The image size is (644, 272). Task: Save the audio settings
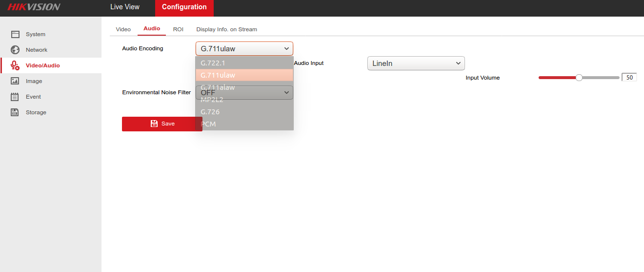[162, 124]
